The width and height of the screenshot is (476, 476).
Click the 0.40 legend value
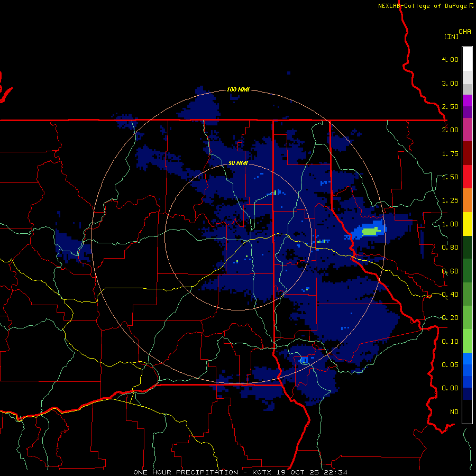[450, 295]
